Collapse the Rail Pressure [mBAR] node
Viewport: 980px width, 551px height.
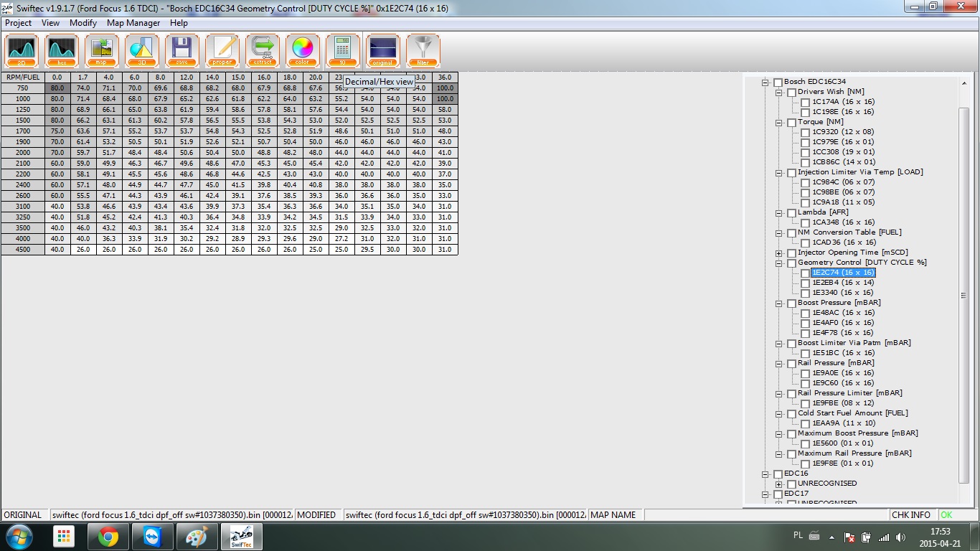coord(779,364)
